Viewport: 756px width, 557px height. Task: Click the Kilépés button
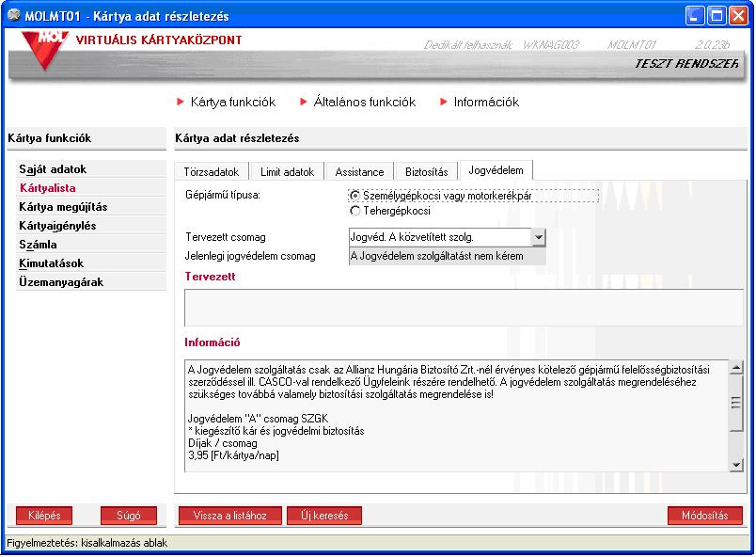point(44,515)
